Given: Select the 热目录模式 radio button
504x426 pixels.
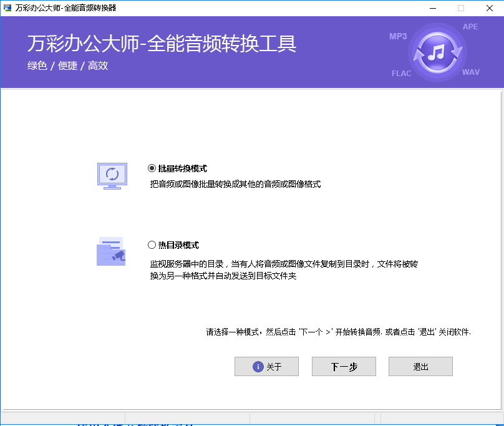Looking at the screenshot, I should pyautogui.click(x=152, y=245).
